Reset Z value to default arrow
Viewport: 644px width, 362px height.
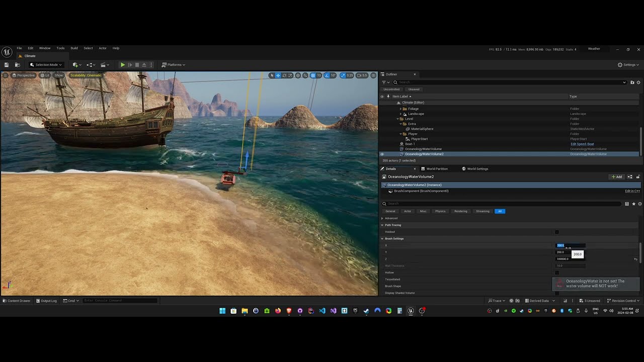coord(636,259)
